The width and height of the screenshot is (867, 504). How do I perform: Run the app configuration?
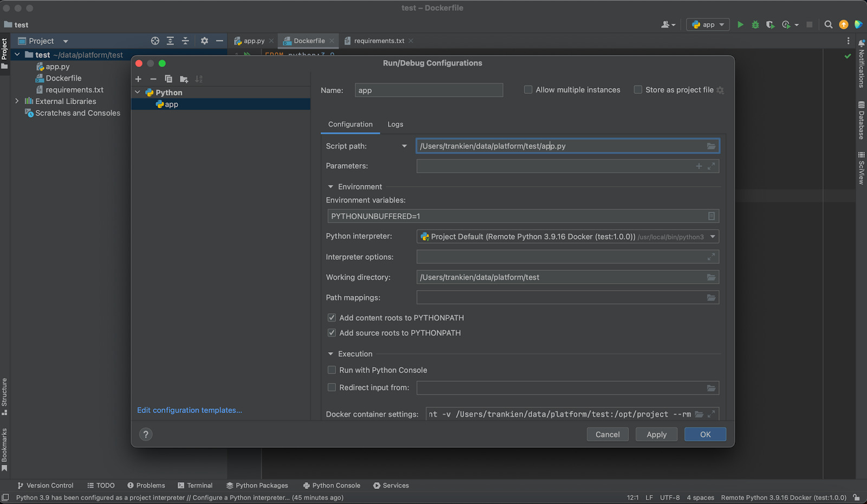740,24
